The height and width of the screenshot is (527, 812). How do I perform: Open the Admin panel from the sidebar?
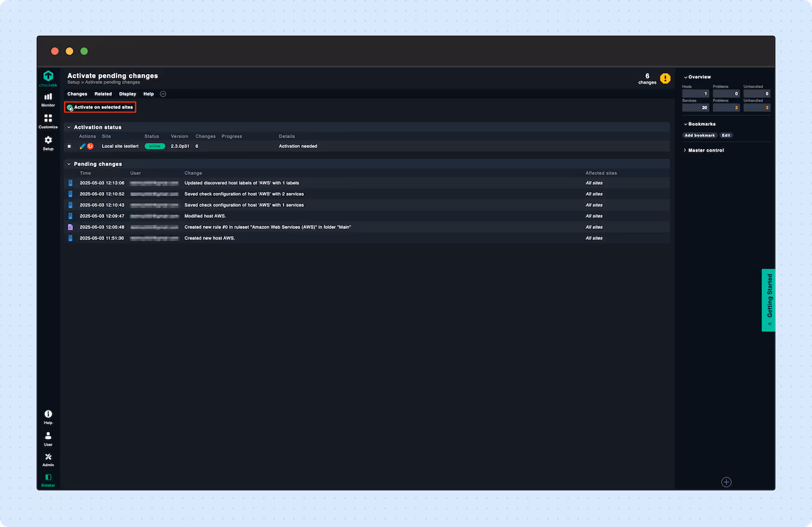tap(48, 460)
